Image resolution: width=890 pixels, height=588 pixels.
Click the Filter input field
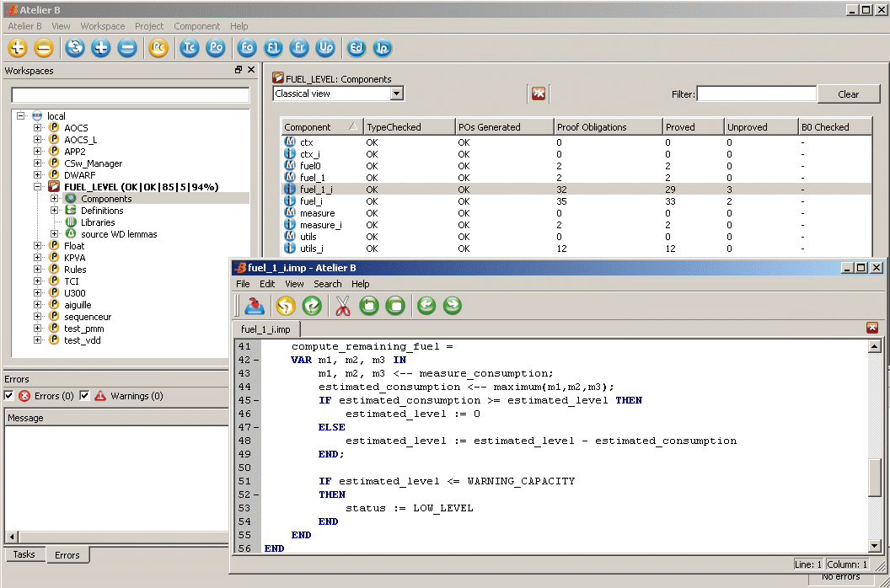click(x=756, y=94)
